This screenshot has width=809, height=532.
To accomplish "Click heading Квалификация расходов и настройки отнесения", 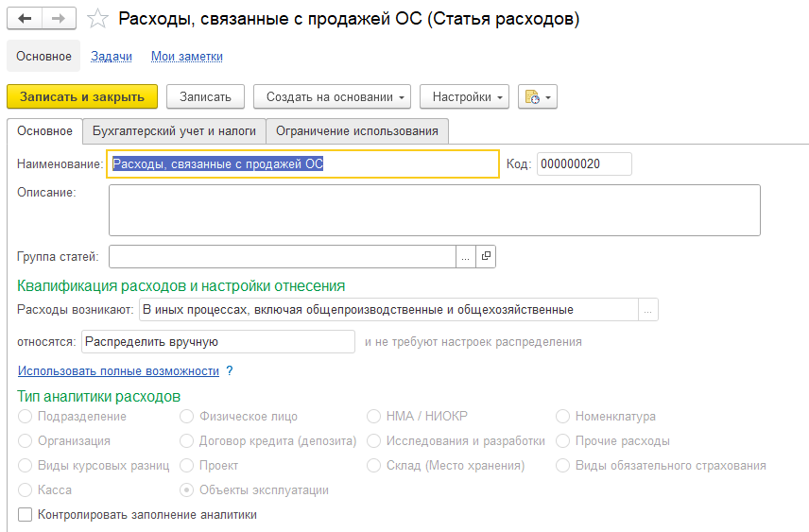I will click(181, 286).
